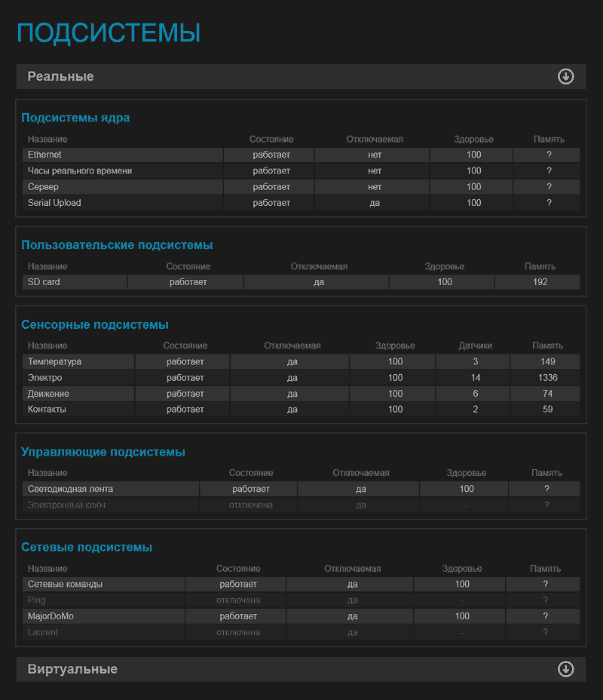The image size is (603, 700).
Task: Select the Температура sensor subsystem
Action: tap(55, 362)
